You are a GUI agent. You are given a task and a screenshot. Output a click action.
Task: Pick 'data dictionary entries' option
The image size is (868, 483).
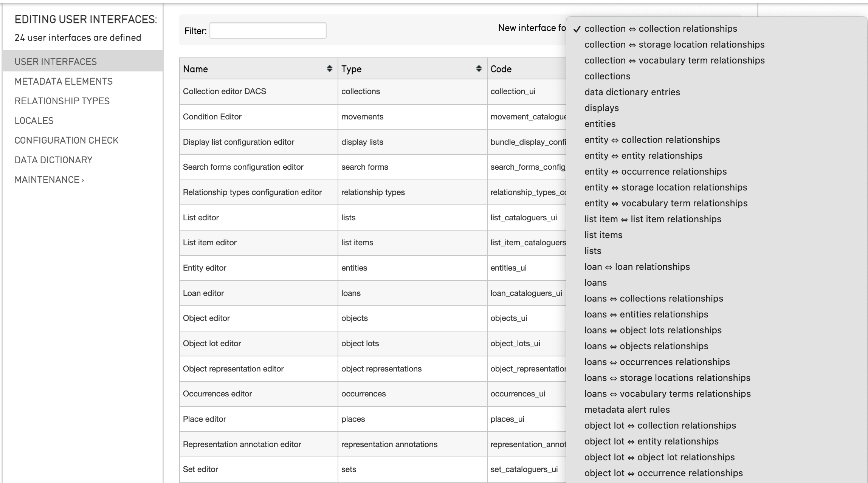[632, 92]
